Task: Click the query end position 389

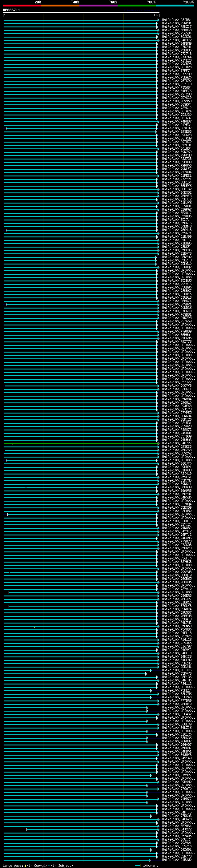Action: tap(155, 15)
